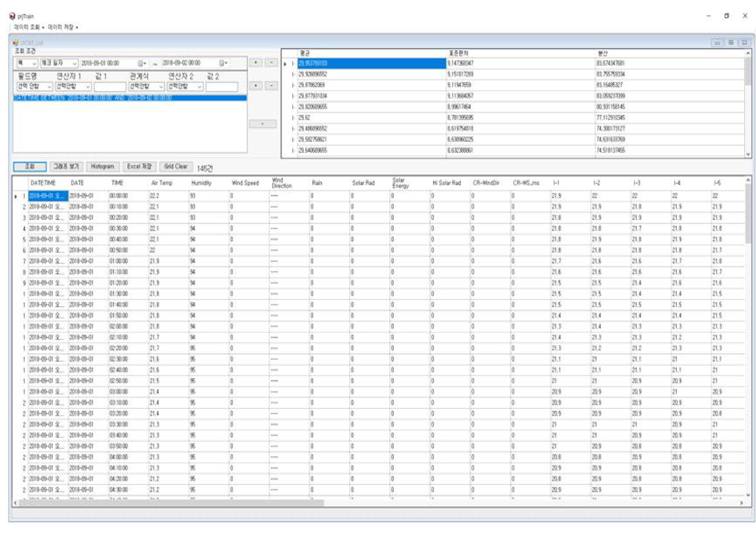Click the down arrow of data grid vertical scrollbar
756x535 pixels.
coord(748,495)
